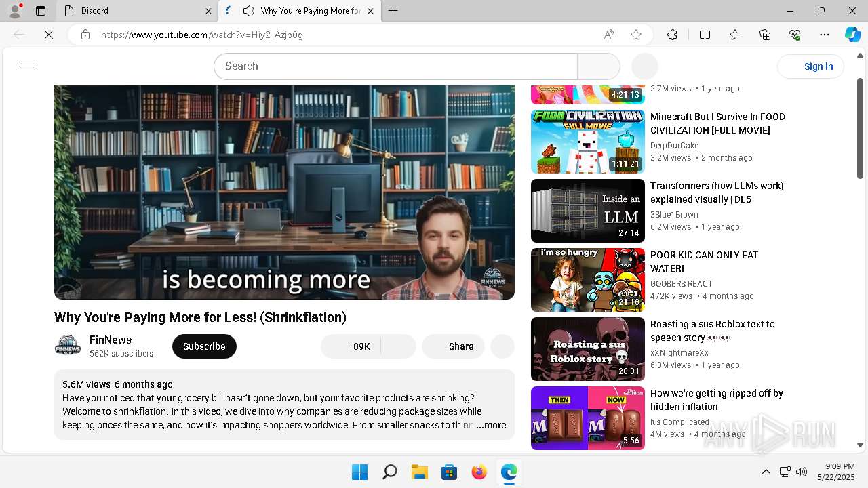Like the video with 109K likes

tap(351, 346)
